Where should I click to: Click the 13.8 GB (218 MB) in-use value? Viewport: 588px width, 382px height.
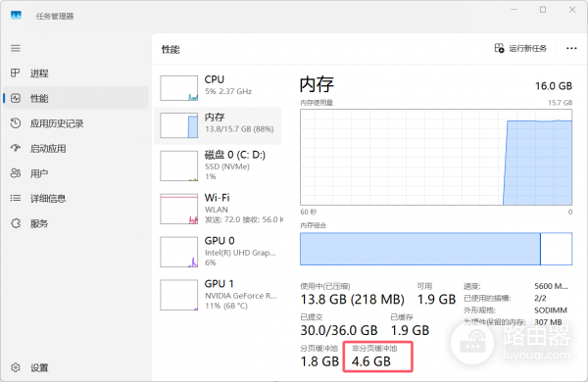352,299
